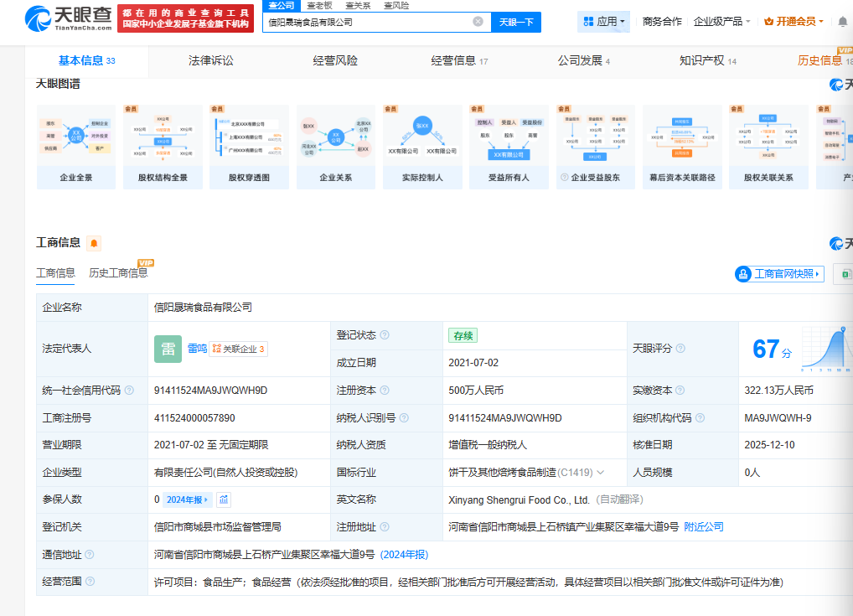Open the 附近公司 link
853x616 pixels.
click(x=704, y=527)
